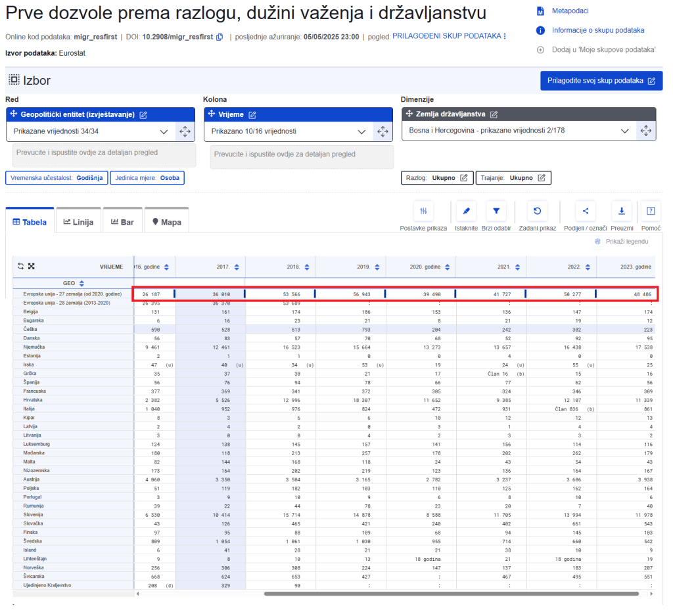This screenshot has height=616, width=673.
Task: Click "Dodaj u 'Moje skupove podataka'"
Action: click(603, 50)
